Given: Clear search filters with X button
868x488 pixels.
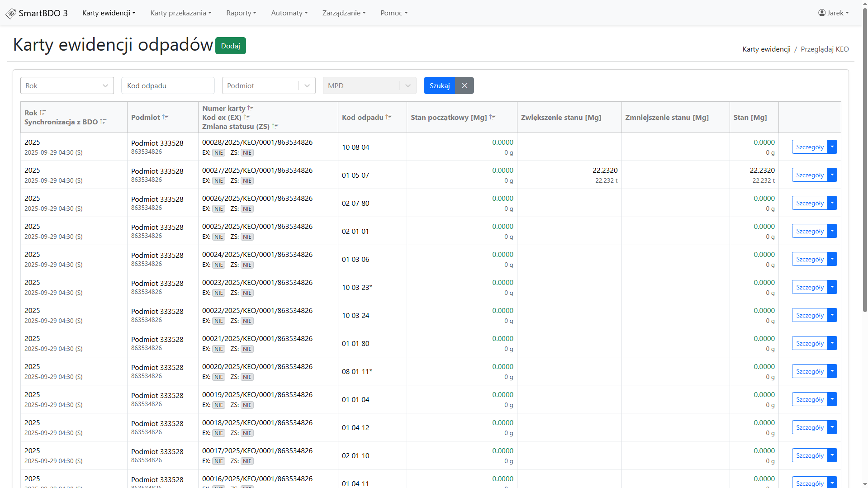Looking at the screenshot, I should pyautogui.click(x=465, y=85).
